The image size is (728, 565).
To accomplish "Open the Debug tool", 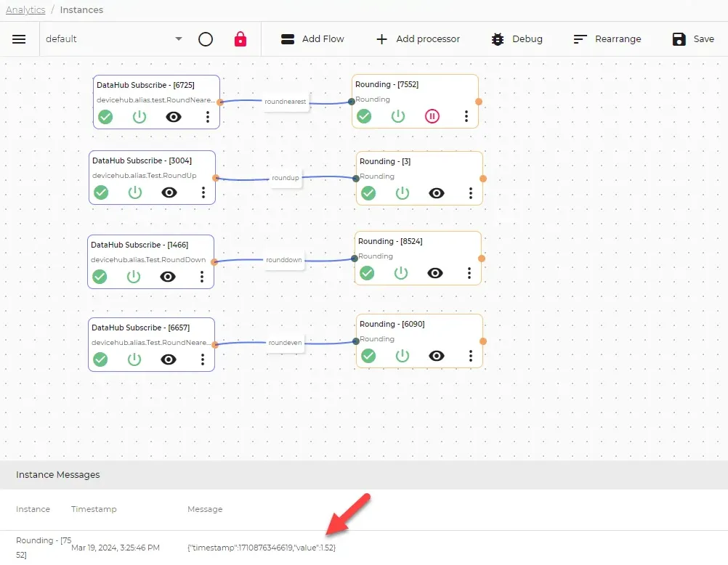I will point(517,39).
